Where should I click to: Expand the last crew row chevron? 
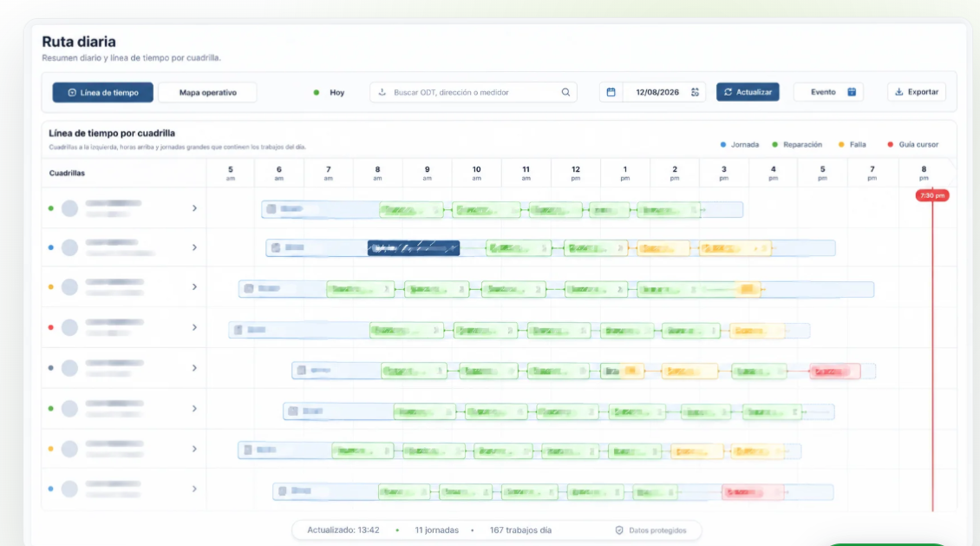pyautogui.click(x=194, y=489)
